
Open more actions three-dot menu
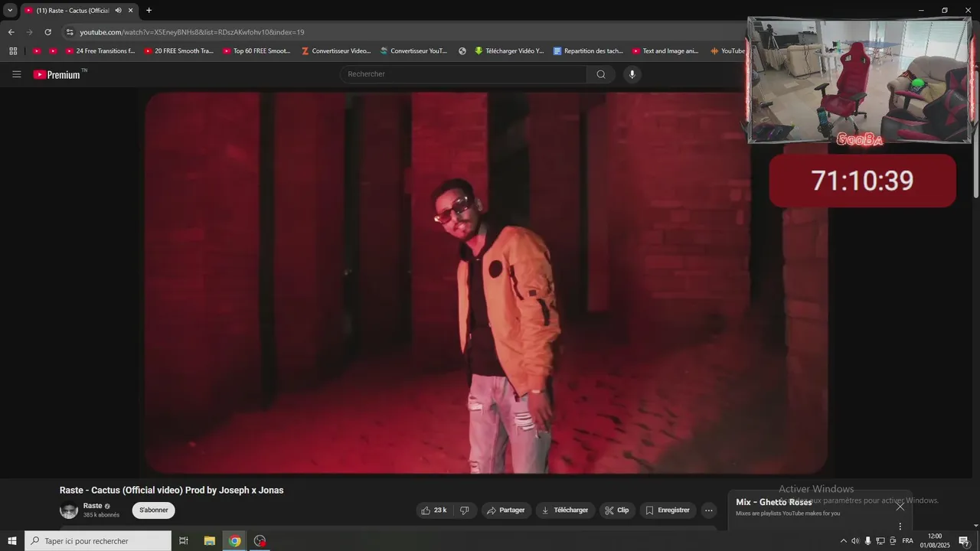point(709,510)
